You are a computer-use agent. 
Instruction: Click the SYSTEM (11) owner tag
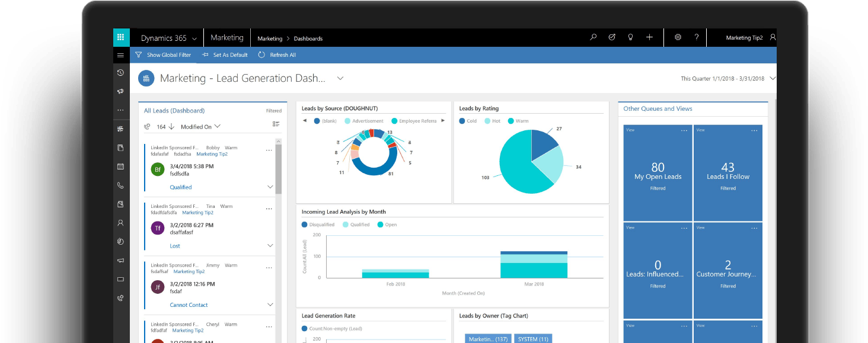(533, 338)
